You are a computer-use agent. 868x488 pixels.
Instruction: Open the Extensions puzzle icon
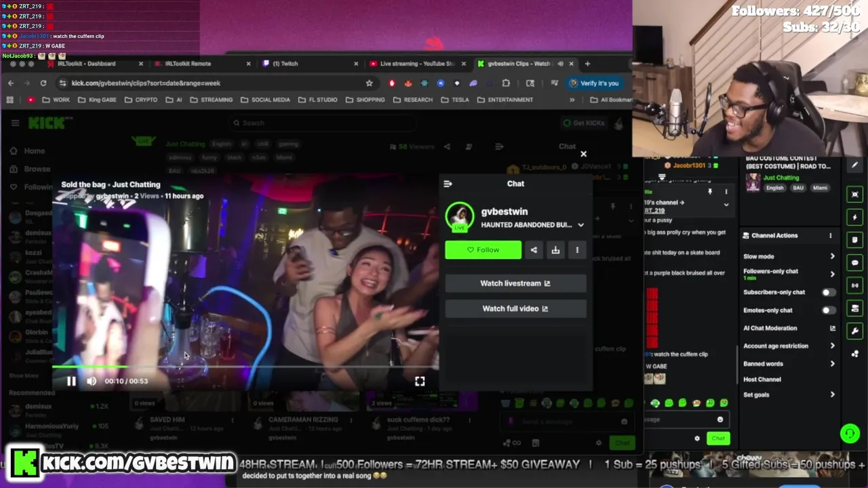pyautogui.click(x=506, y=83)
